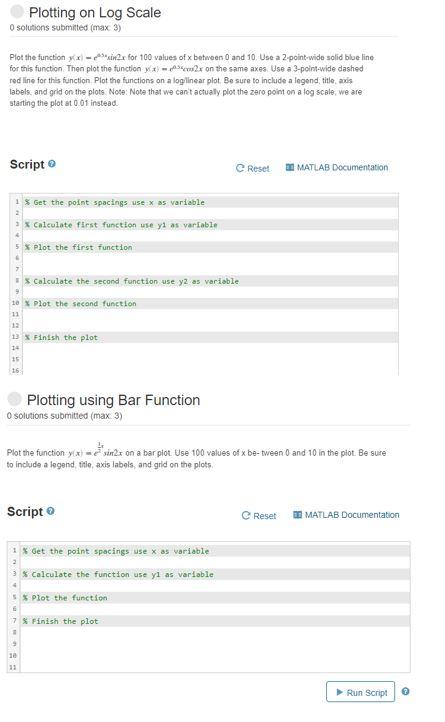Click line 2 in the Bar Function editor
445x722 pixels.
[x=215, y=563]
